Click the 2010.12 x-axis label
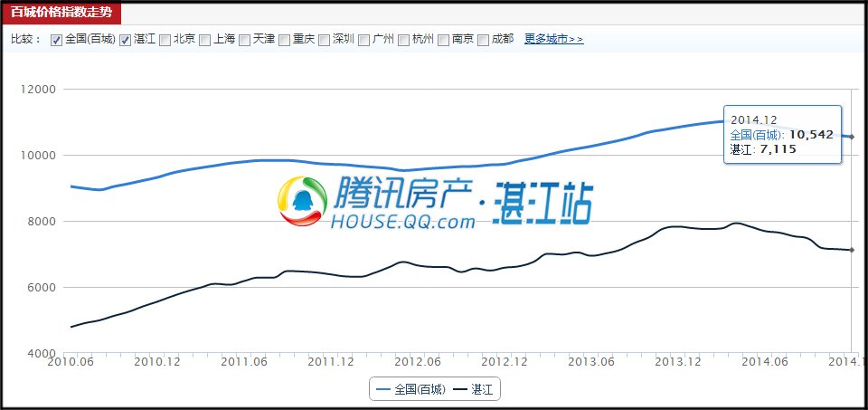 coord(158,362)
